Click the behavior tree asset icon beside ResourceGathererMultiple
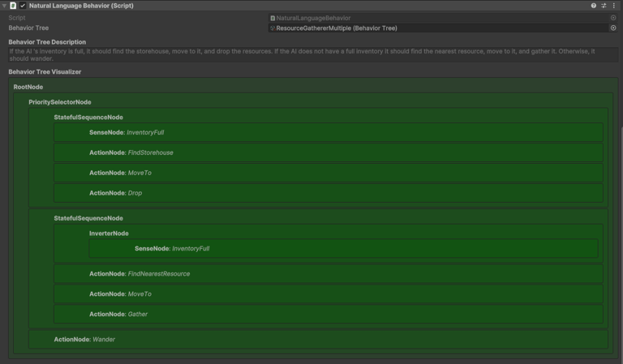The image size is (623, 364). click(273, 28)
